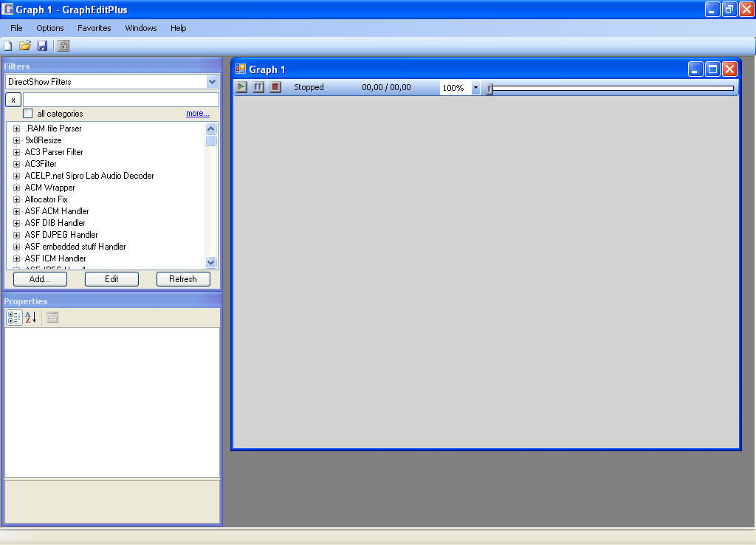Click the filter list scrollbar thumb

(210, 140)
